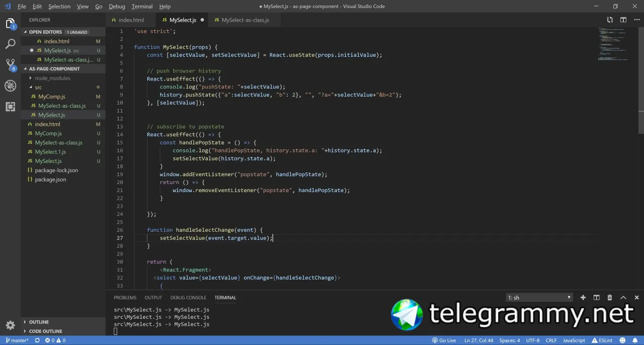644x345 pixels.
Task: Open the File menu
Action: click(x=22, y=7)
